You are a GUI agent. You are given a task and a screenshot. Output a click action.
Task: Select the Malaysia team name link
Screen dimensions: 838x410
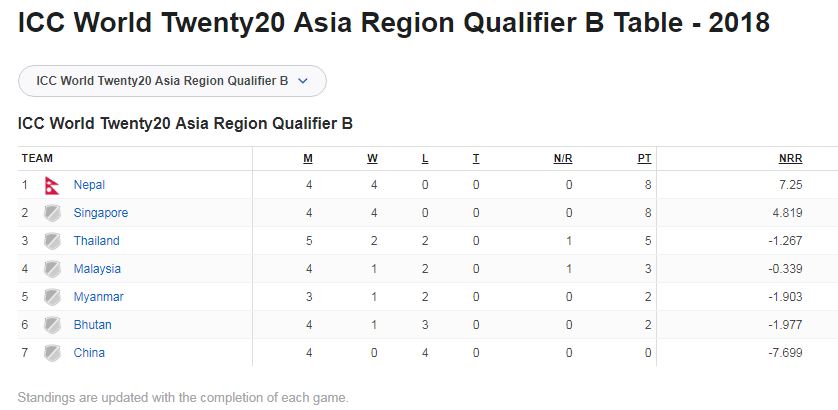(x=97, y=269)
